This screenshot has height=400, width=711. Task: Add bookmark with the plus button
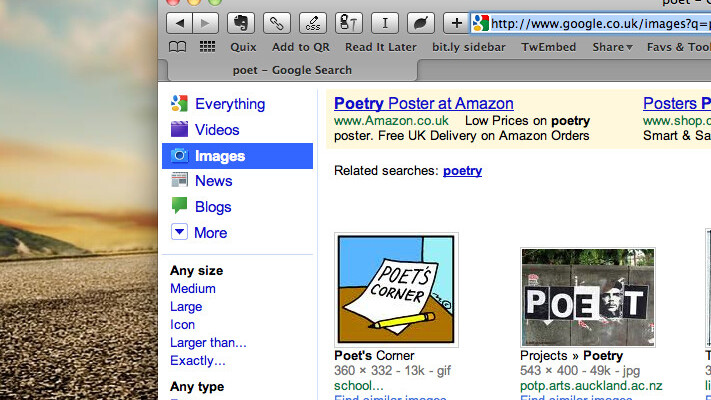(456, 23)
